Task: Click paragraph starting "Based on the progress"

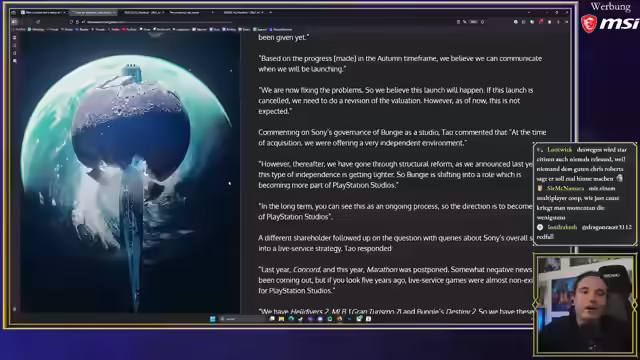Action: point(400,64)
